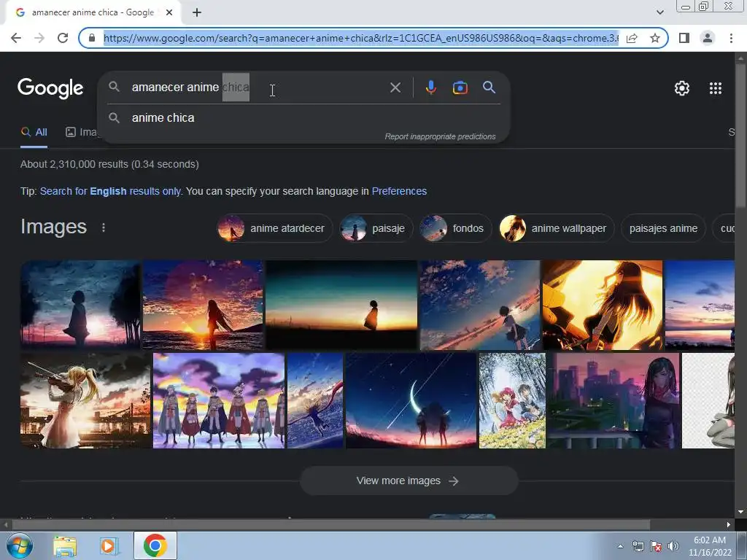Click the browser back arrow

(x=16, y=38)
